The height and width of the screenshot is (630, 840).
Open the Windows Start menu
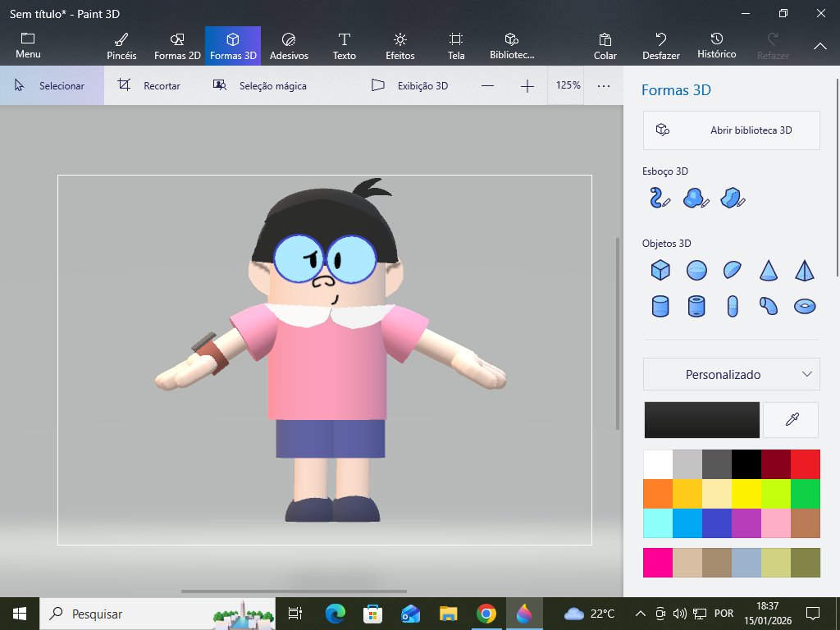(x=20, y=614)
